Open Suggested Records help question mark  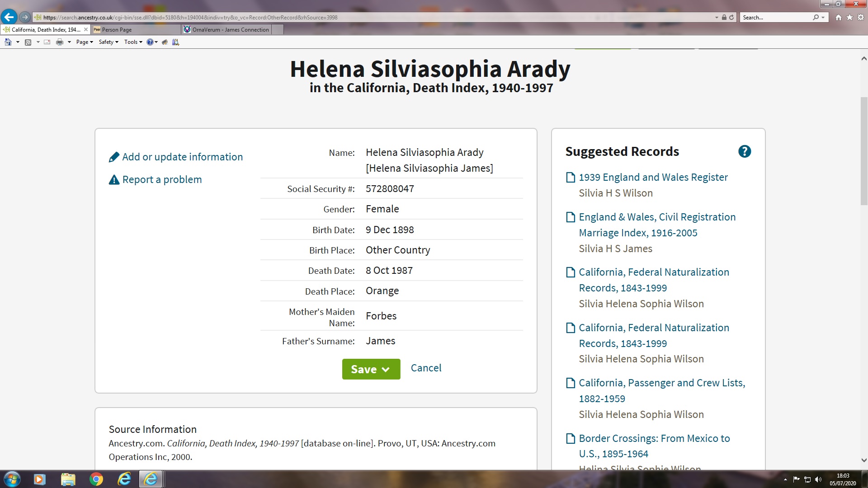(744, 151)
